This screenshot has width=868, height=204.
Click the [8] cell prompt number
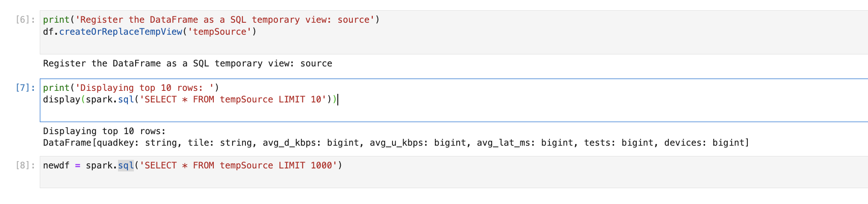25,165
